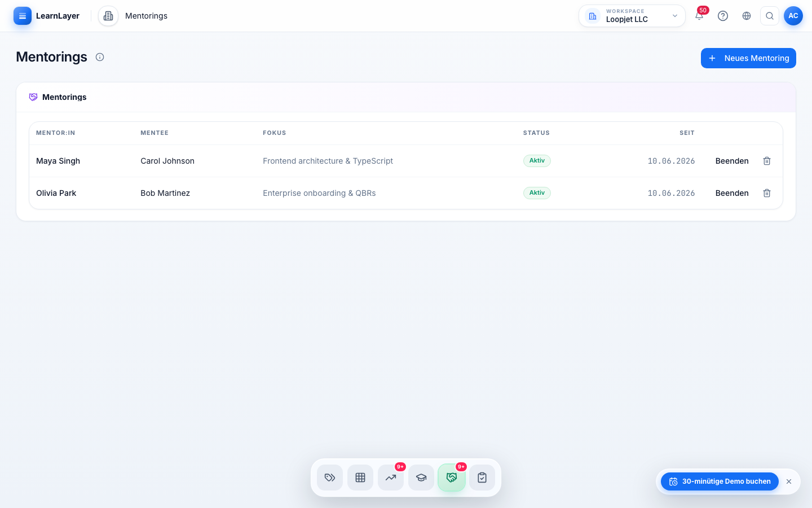Click the date 10.06.2026 in Olivia Park row
812x508 pixels.
coord(671,193)
